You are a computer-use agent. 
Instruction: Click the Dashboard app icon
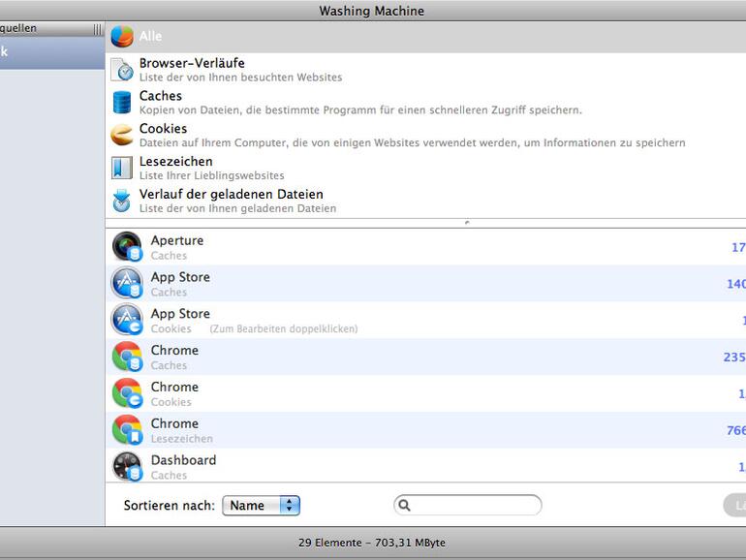tap(128, 466)
